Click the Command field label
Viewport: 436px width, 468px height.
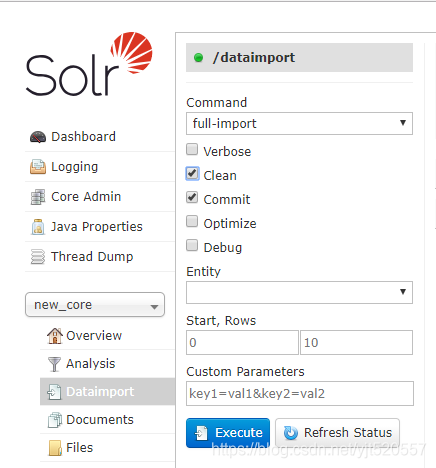point(217,103)
